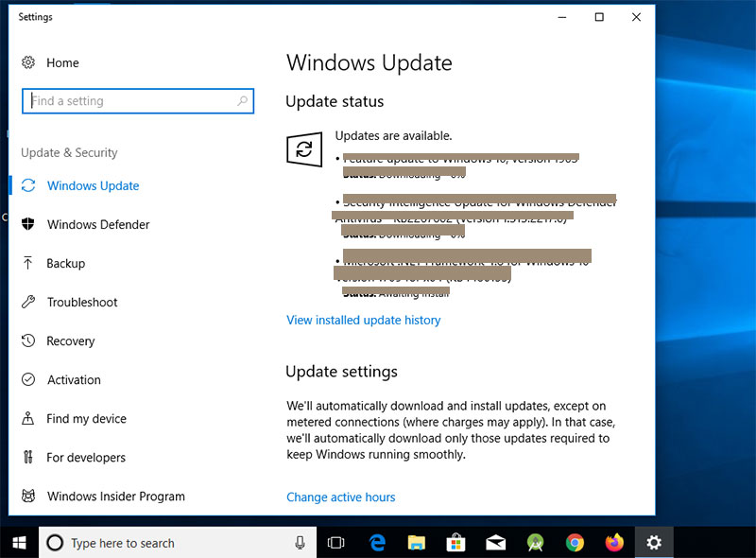Click the Windows Insider cat icon
This screenshot has height=558, width=756.
[x=28, y=496]
